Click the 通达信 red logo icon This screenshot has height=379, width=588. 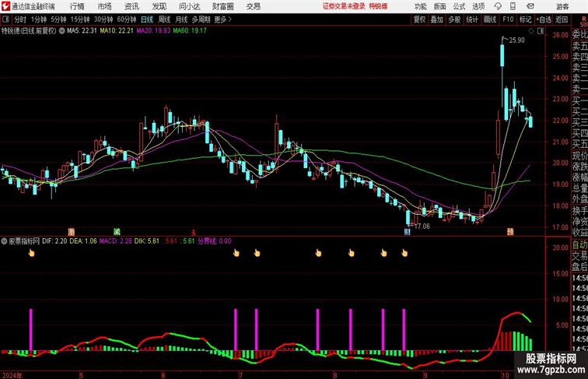tap(5, 6)
